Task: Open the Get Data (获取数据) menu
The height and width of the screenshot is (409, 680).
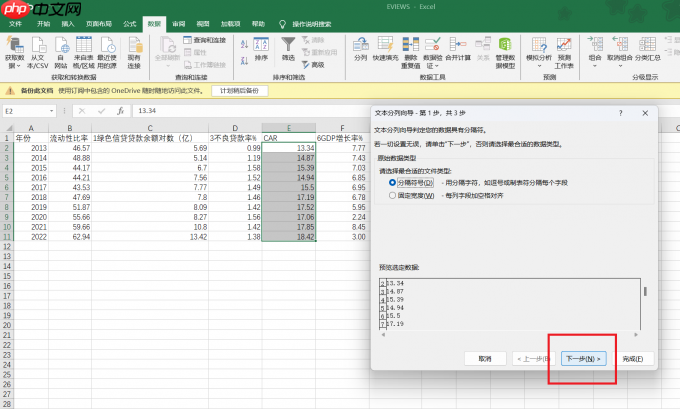Action: pos(14,53)
